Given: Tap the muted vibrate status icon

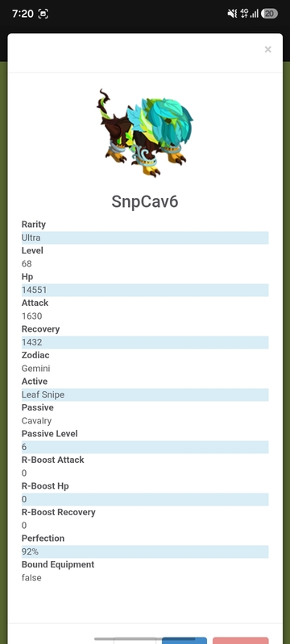Looking at the screenshot, I should click(x=232, y=14).
